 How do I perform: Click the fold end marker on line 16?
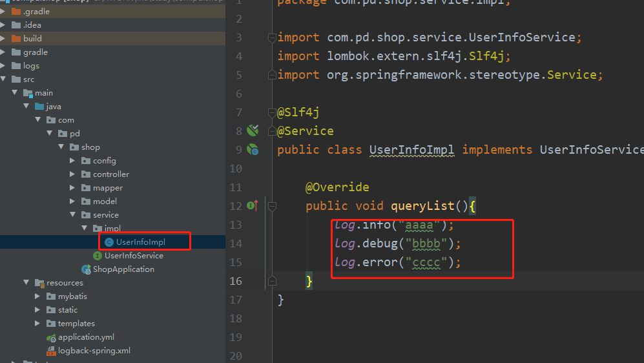[x=272, y=281]
